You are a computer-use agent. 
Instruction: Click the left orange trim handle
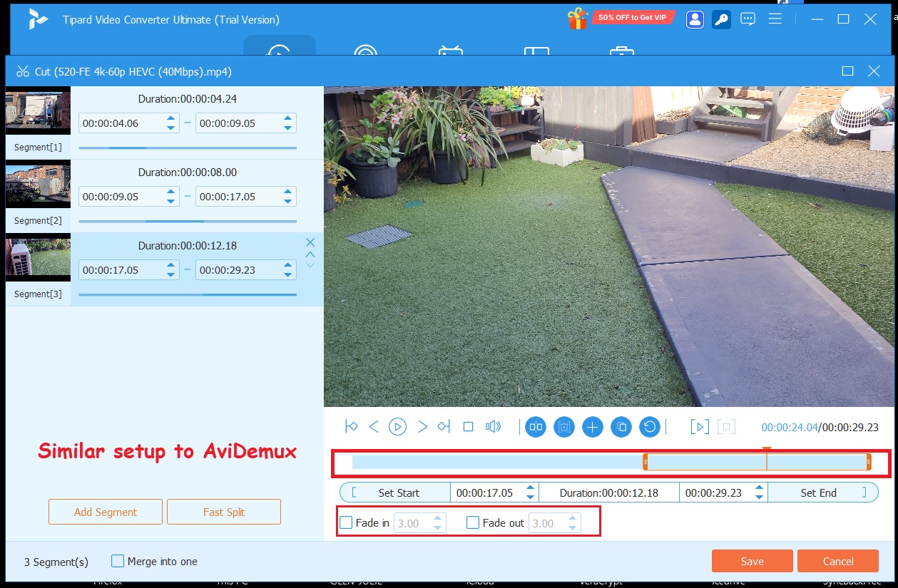(646, 462)
